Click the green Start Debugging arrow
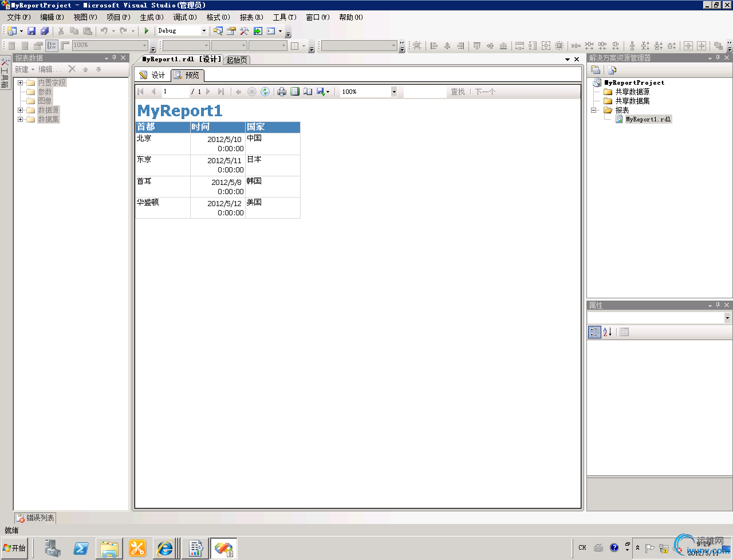This screenshot has width=733, height=560. (x=147, y=31)
